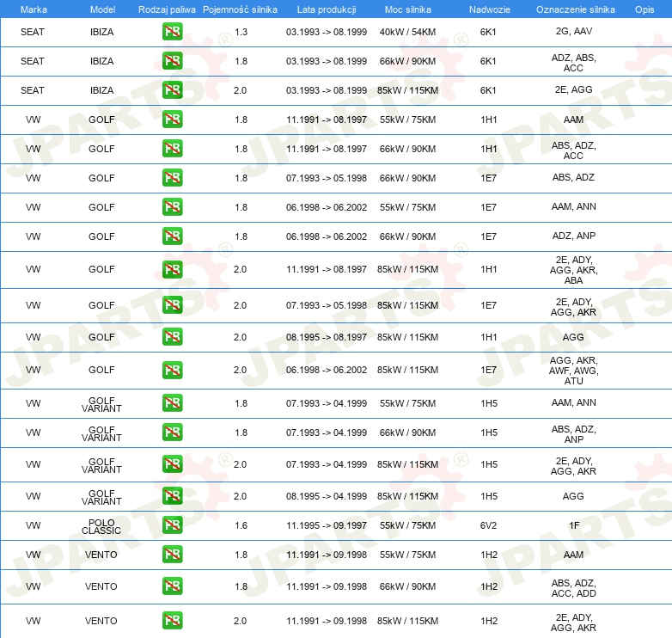Select fuel icon in GOLF VARIANT AAM, ANN row
The width and height of the screenshot is (672, 638).
[x=172, y=403]
